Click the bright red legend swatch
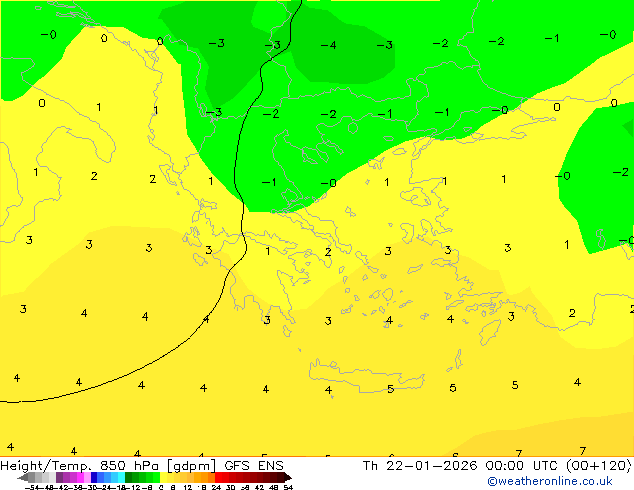This screenshot has height=490, width=634. point(218,477)
